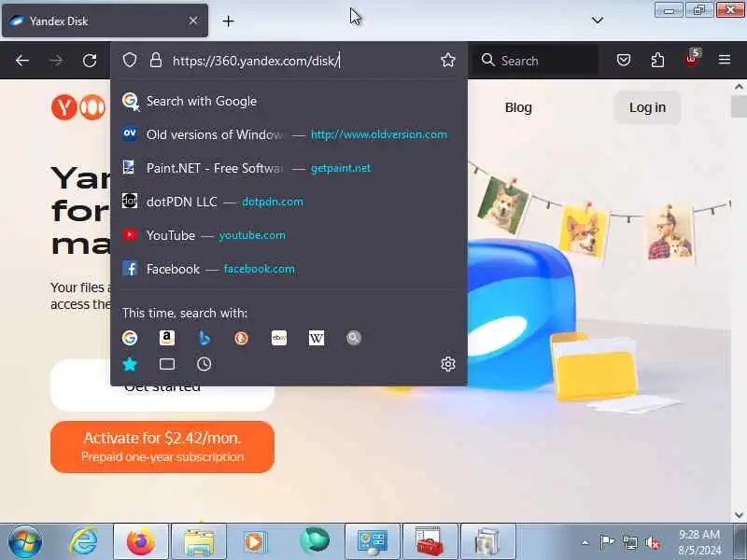Click the padlock site security icon
The height and width of the screenshot is (560, 747).
coord(156,60)
